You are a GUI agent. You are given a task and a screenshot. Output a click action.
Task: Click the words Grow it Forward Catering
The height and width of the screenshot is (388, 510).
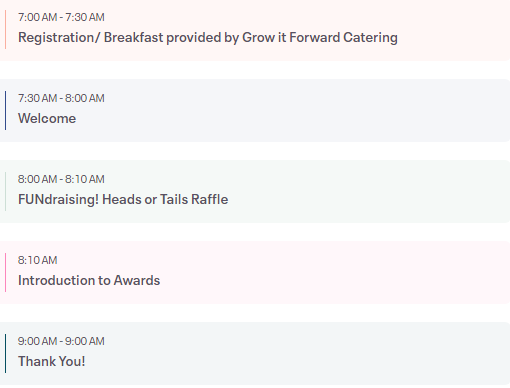(x=320, y=37)
